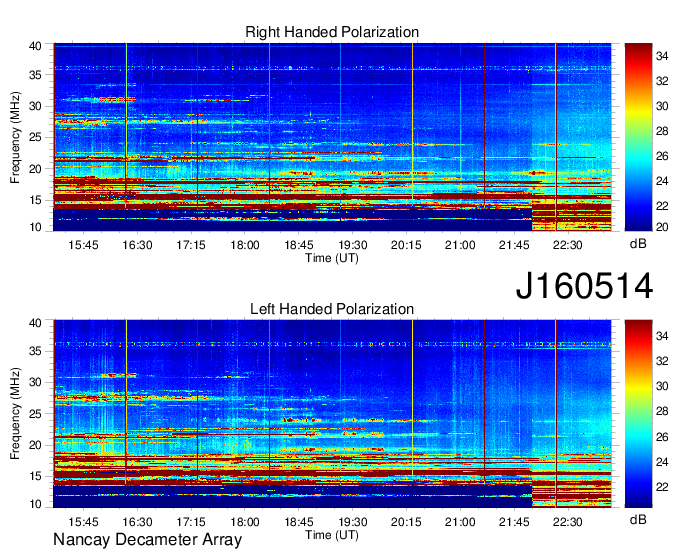Click the dB unit label under the top color bar
The height and width of the screenshot is (552, 680).
coord(638,244)
